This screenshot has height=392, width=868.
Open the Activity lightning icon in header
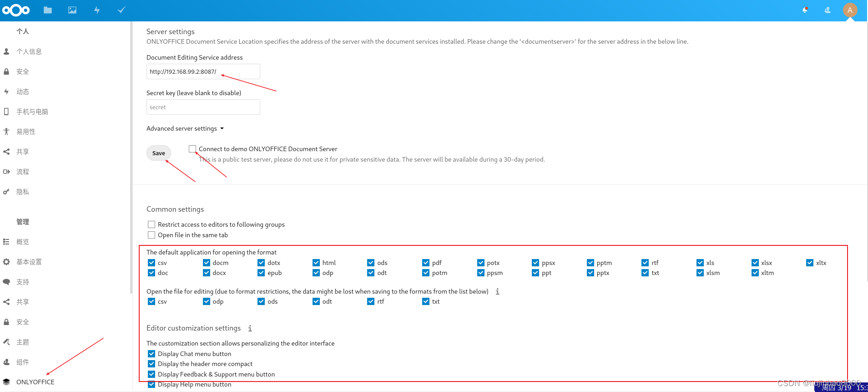(x=97, y=10)
